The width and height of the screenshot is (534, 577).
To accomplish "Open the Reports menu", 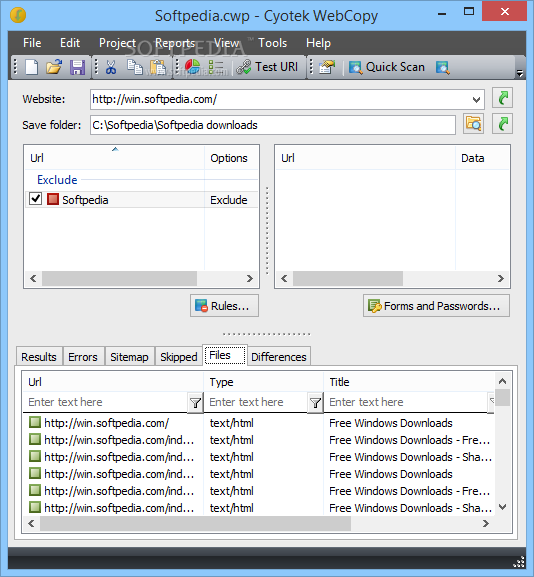I will [x=175, y=43].
